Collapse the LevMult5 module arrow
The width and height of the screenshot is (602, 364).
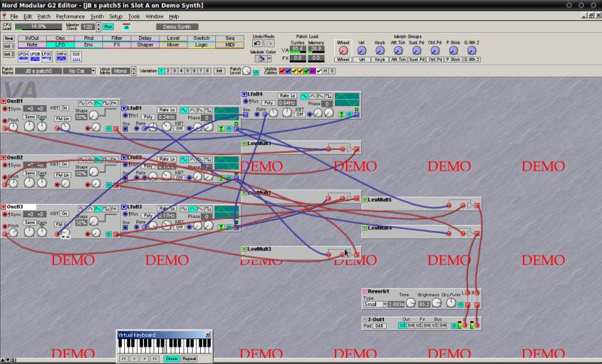[364, 199]
